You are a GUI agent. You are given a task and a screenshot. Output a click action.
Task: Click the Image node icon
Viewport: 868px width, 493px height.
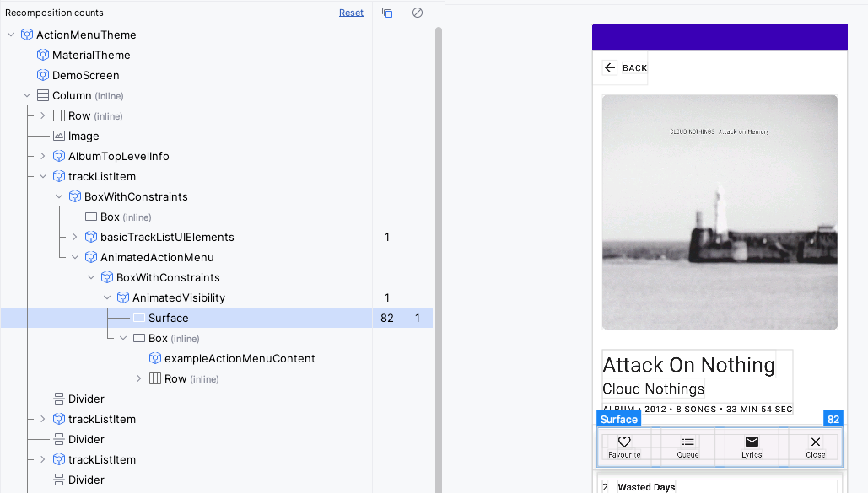(59, 136)
